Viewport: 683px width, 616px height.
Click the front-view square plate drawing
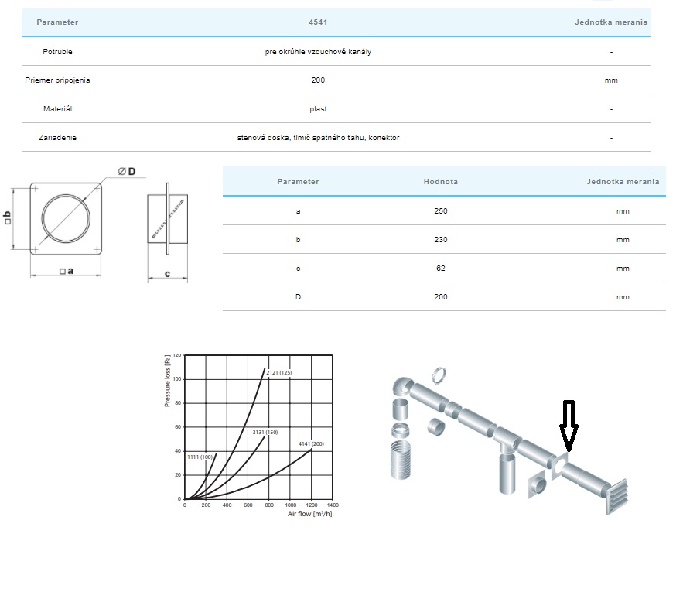(66, 218)
